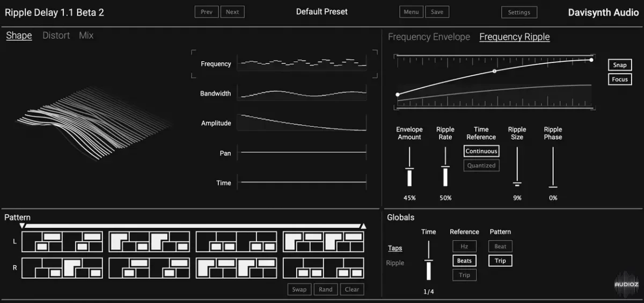The width and height of the screenshot is (644, 303).
Task: Set Pattern mode to Trip
Action: (500, 261)
